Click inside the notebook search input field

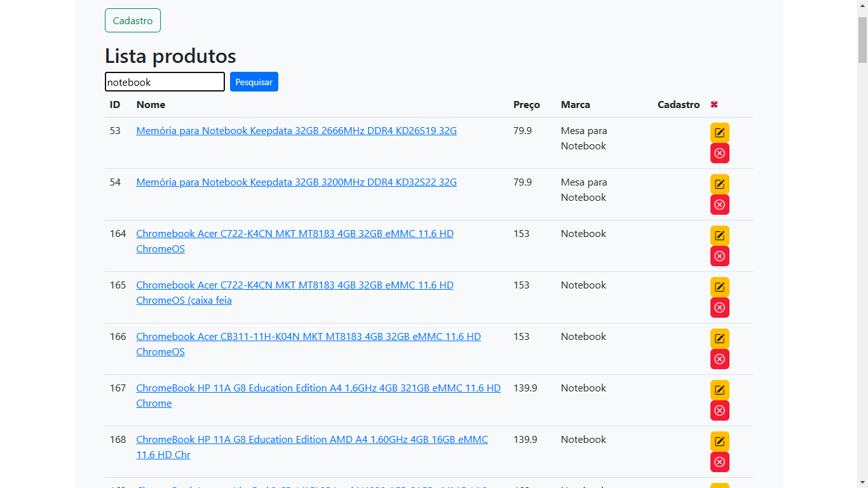[165, 81]
